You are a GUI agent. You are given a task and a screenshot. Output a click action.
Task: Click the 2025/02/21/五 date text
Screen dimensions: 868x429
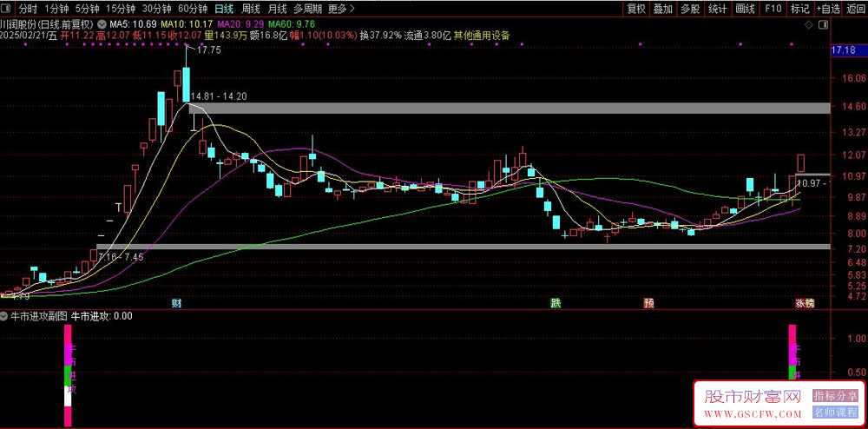[29, 36]
